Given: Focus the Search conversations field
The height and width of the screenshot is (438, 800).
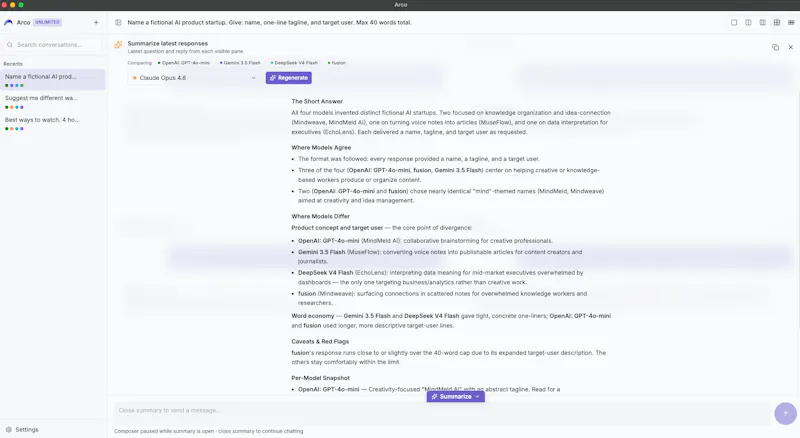Looking at the screenshot, I should click(53, 45).
